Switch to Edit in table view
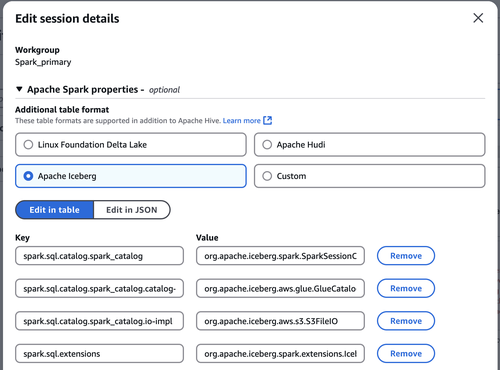The width and height of the screenshot is (500, 370). [55, 210]
